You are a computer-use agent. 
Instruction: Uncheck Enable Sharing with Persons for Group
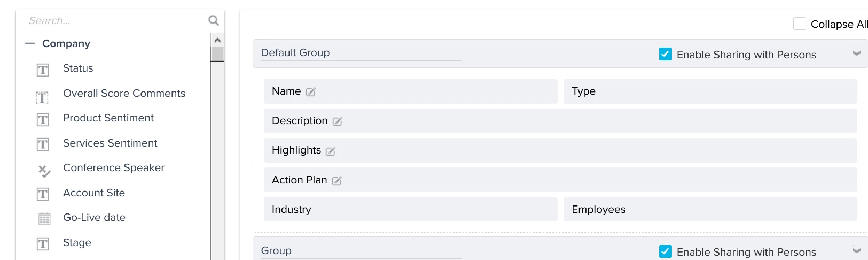coord(666,251)
